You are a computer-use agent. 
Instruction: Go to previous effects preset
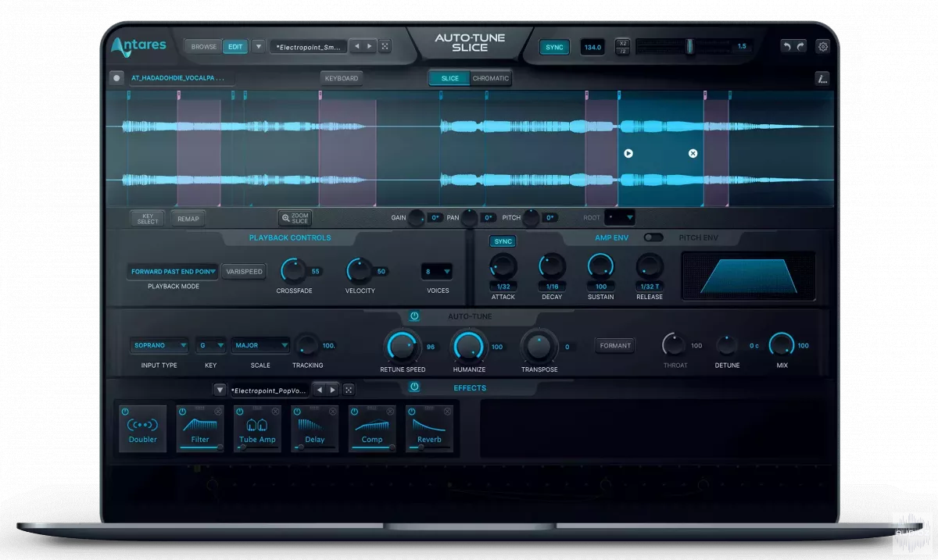[320, 390]
